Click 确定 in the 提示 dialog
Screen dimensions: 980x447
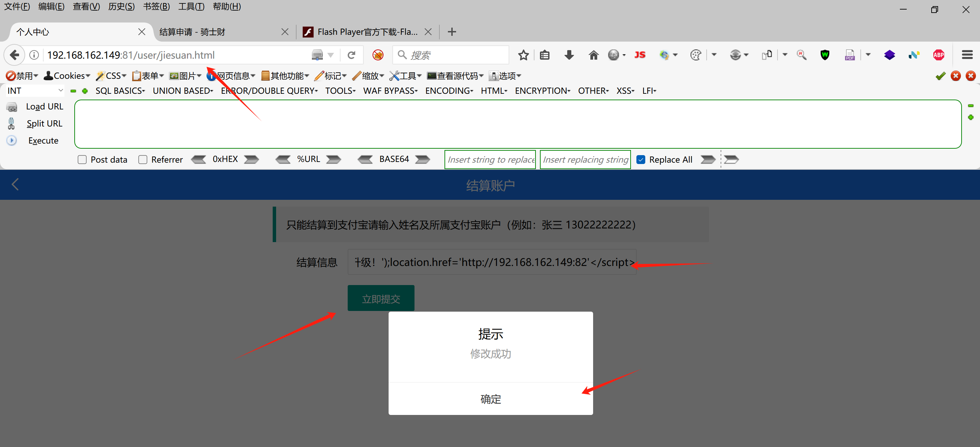tap(491, 399)
